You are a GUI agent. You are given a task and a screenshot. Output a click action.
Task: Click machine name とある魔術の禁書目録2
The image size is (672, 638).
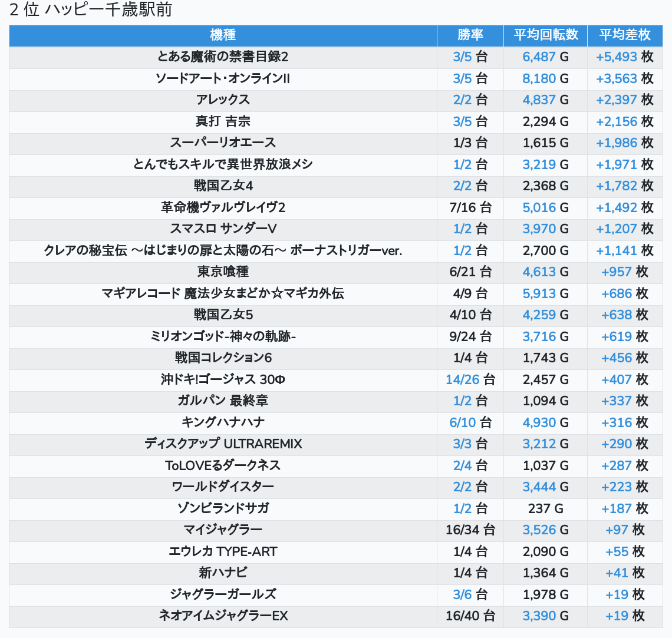(223, 57)
